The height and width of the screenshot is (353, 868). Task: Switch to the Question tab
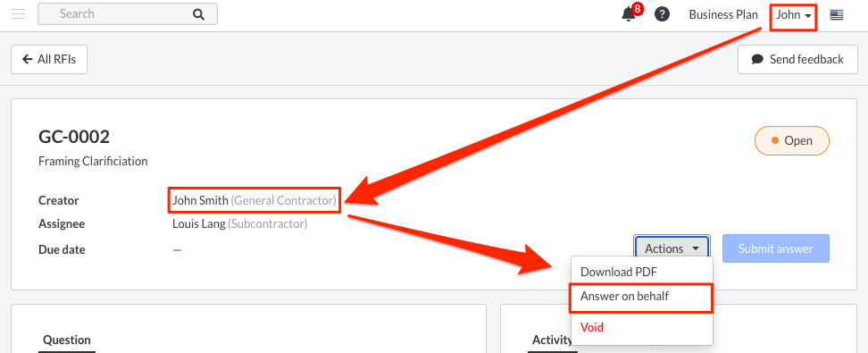coord(66,340)
